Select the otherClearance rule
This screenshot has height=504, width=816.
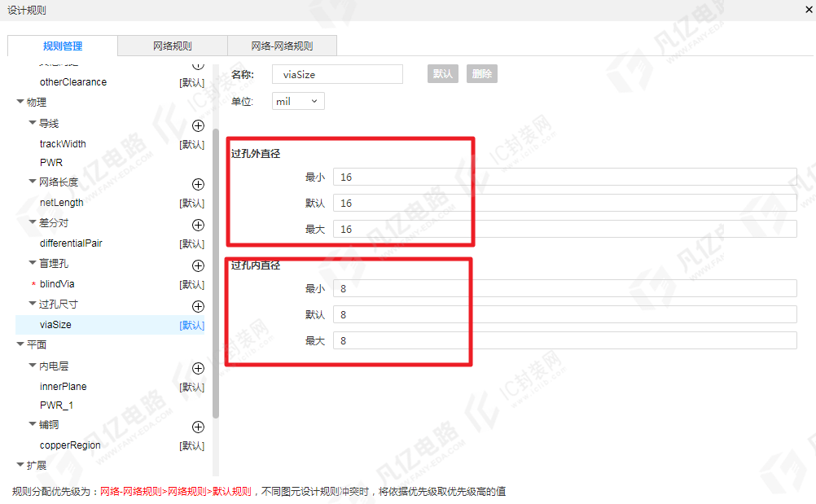[73, 82]
